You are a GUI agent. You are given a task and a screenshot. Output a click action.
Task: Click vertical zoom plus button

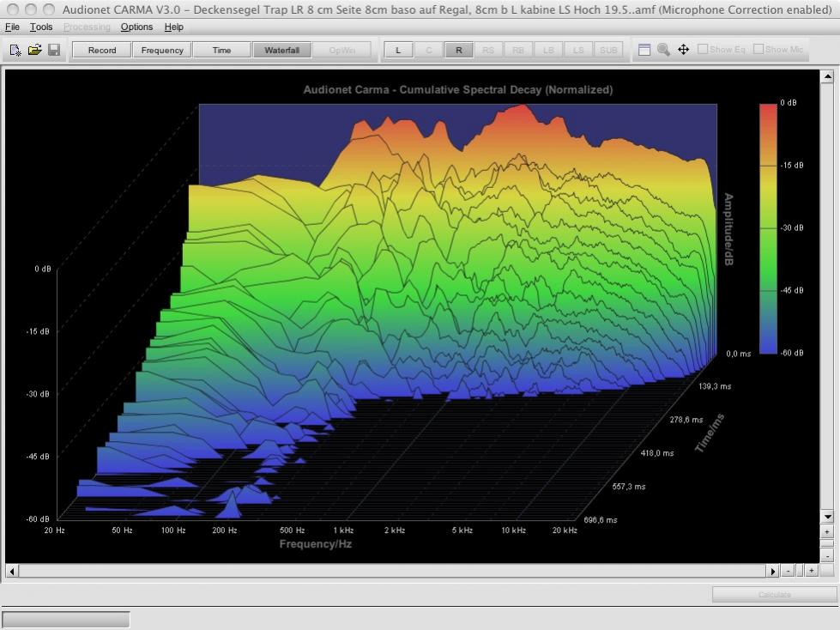(x=827, y=532)
